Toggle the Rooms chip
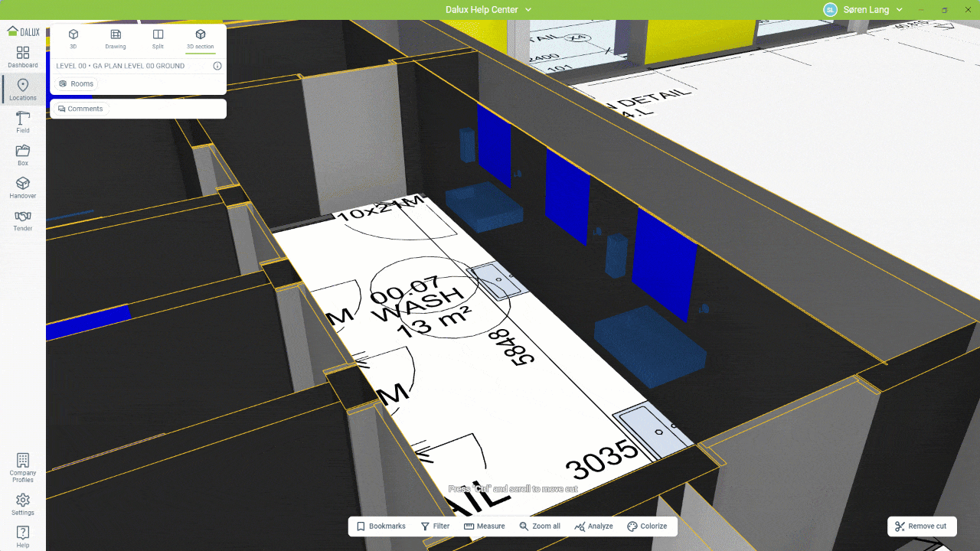Viewport: 980px width, 551px height. [x=77, y=84]
